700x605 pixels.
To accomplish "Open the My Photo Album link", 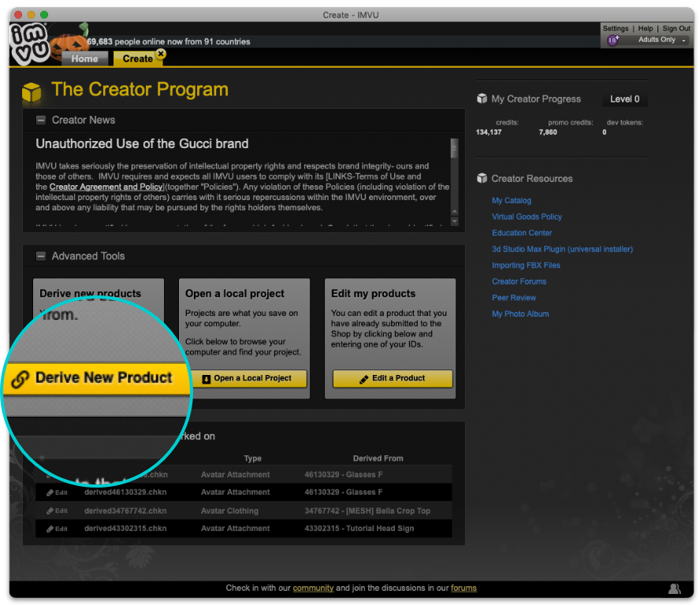I will tap(520, 314).
